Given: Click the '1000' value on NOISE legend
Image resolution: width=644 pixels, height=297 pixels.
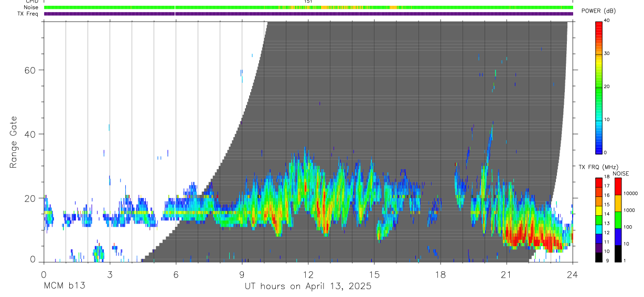Looking at the screenshot, I should point(629,210).
